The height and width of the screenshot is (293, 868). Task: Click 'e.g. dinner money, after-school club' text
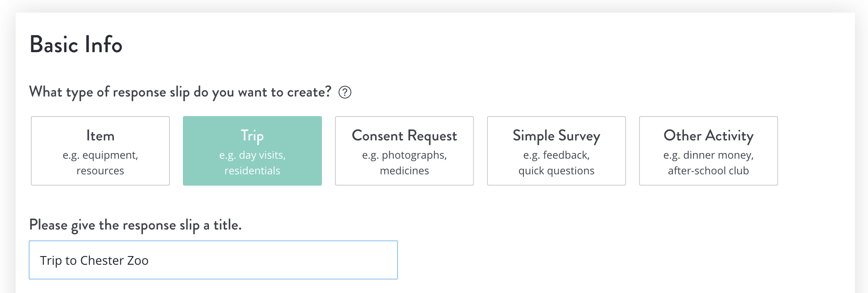coord(709,163)
